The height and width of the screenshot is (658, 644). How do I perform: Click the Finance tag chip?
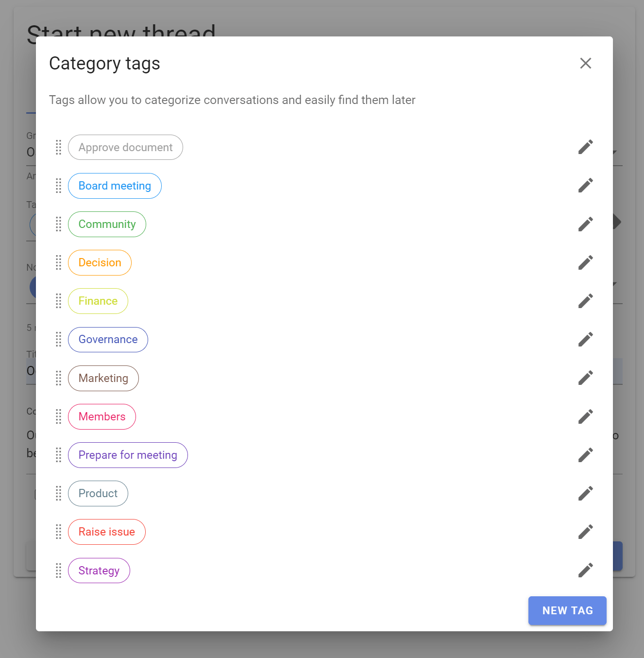[x=98, y=301]
